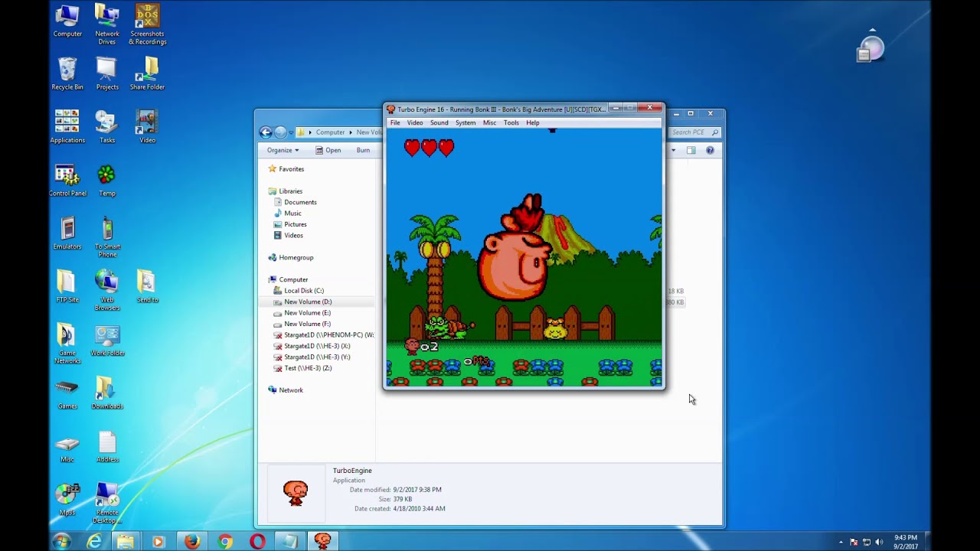Open the Mp3s desktop icon
The height and width of the screenshot is (551, 980).
click(67, 500)
